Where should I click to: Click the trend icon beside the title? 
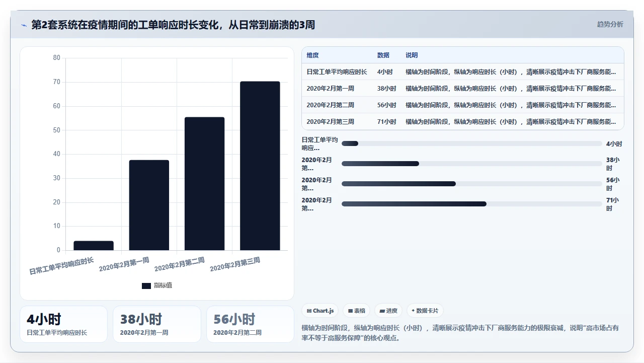[24, 25]
